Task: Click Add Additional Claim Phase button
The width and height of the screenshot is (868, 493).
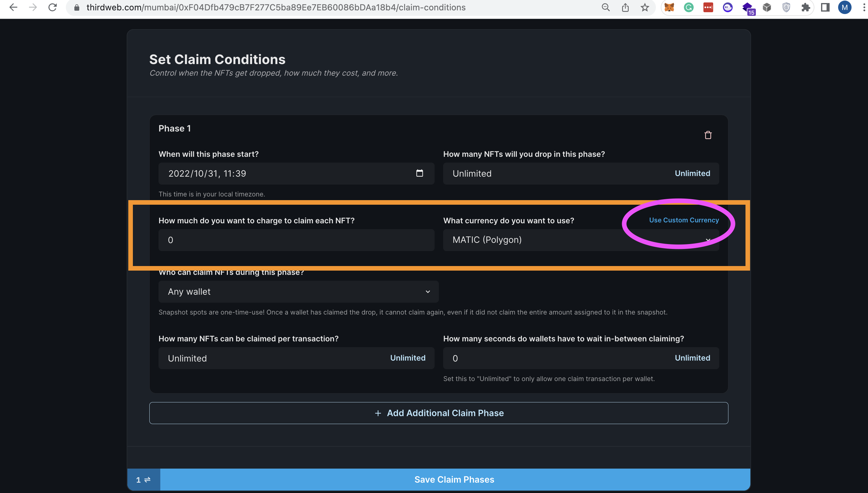Action: (438, 413)
